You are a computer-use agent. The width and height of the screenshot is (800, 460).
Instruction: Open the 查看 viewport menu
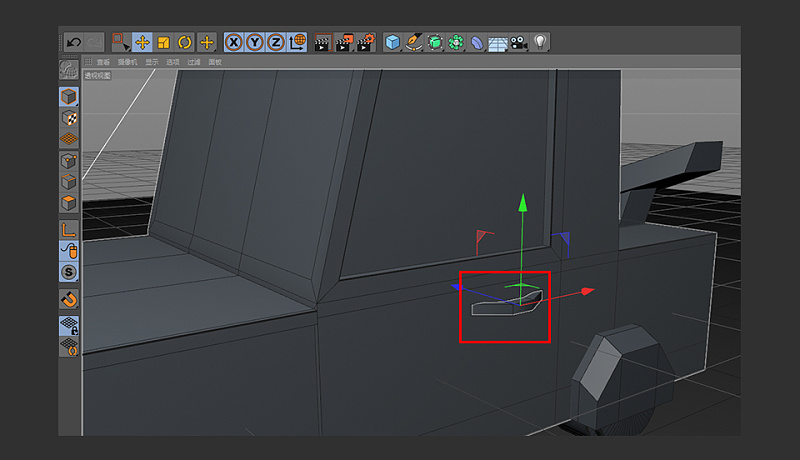click(x=103, y=62)
